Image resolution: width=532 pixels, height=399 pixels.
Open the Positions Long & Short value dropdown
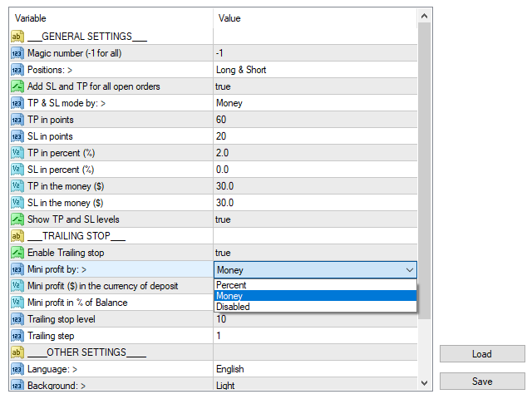315,70
